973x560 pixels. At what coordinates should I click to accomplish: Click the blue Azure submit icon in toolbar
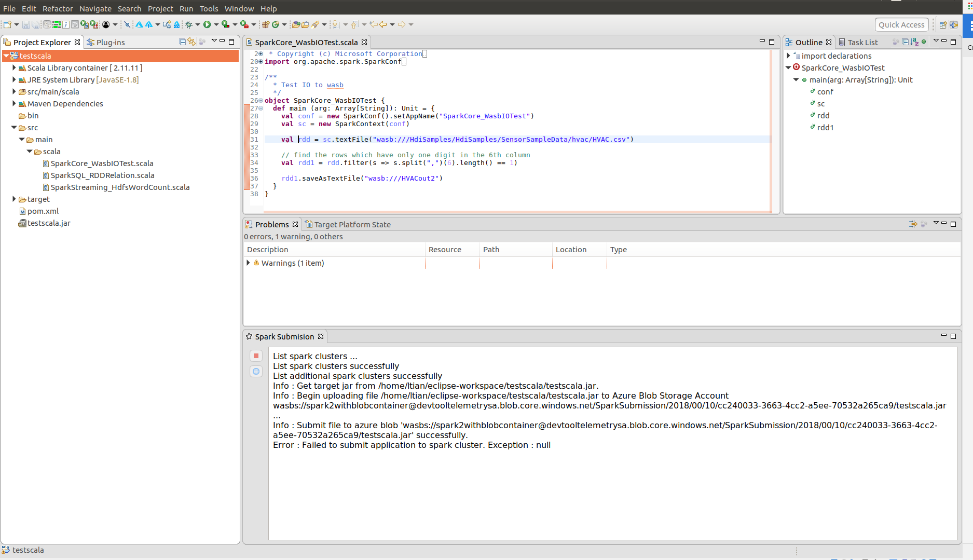[x=148, y=24]
